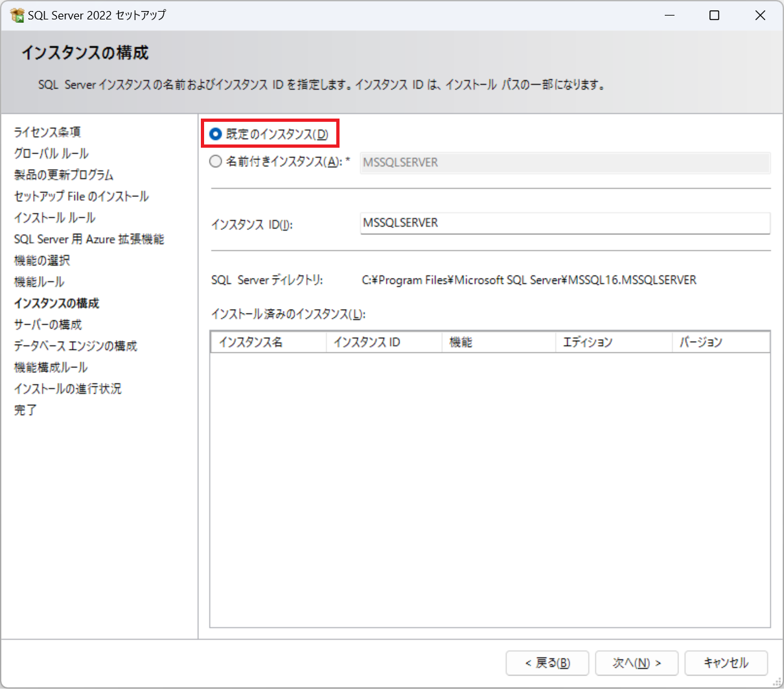
Task: Open the インストールの進行状況 step
Action: pyautogui.click(x=67, y=389)
